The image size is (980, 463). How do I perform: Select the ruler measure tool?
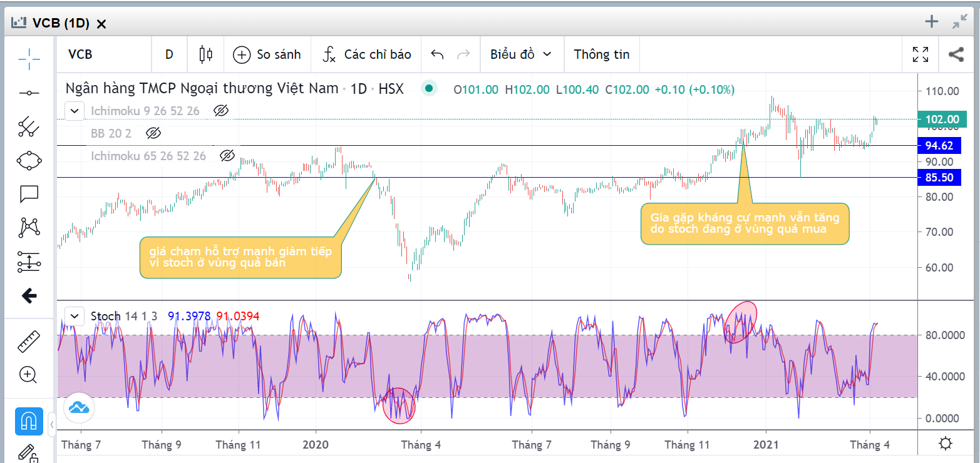[x=29, y=342]
